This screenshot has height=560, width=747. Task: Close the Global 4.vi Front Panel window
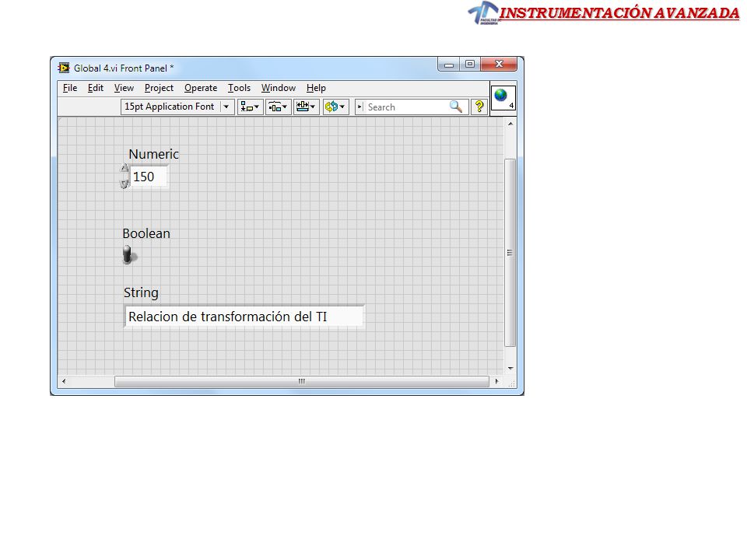point(499,64)
